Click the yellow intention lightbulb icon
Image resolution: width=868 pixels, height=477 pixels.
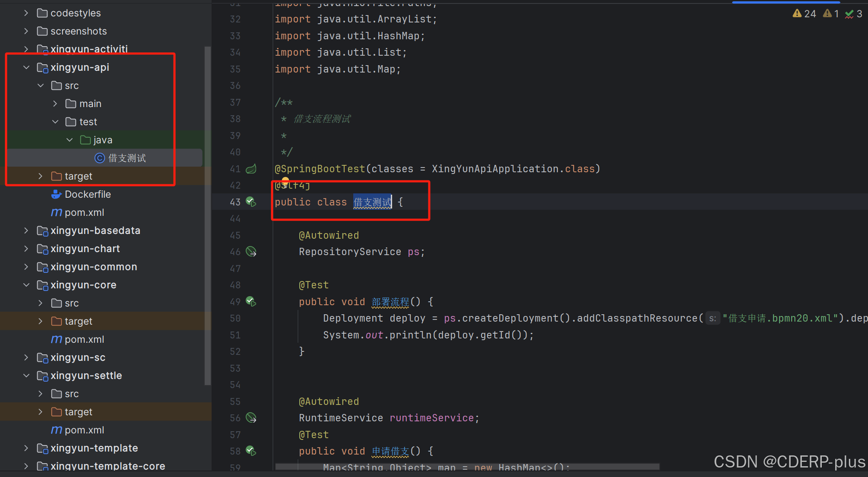coord(285,181)
